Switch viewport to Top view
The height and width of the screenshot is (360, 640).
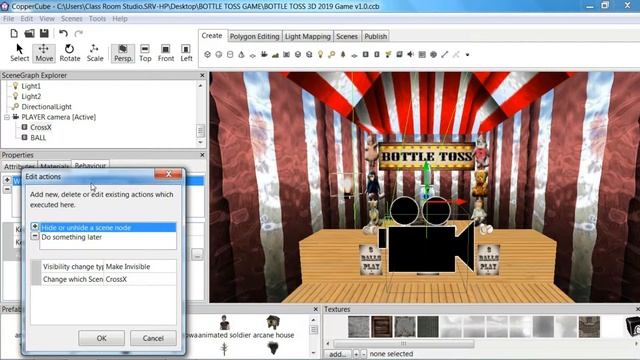pyautogui.click(x=145, y=53)
